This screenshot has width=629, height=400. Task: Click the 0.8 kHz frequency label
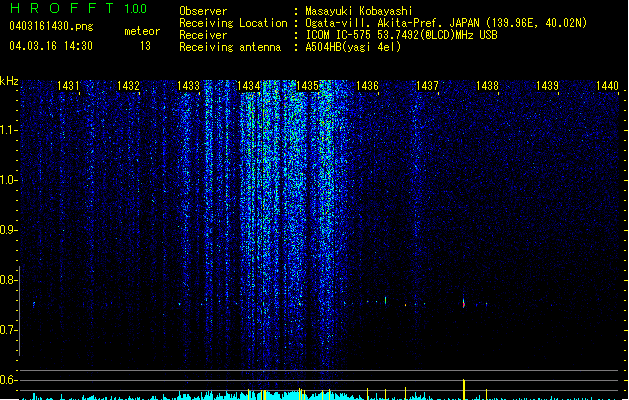tap(8, 280)
